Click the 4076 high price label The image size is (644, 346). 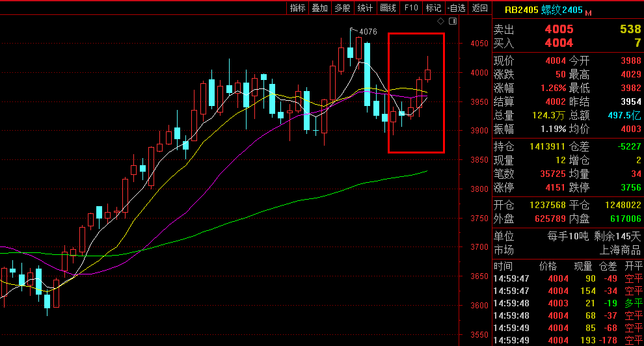point(368,31)
